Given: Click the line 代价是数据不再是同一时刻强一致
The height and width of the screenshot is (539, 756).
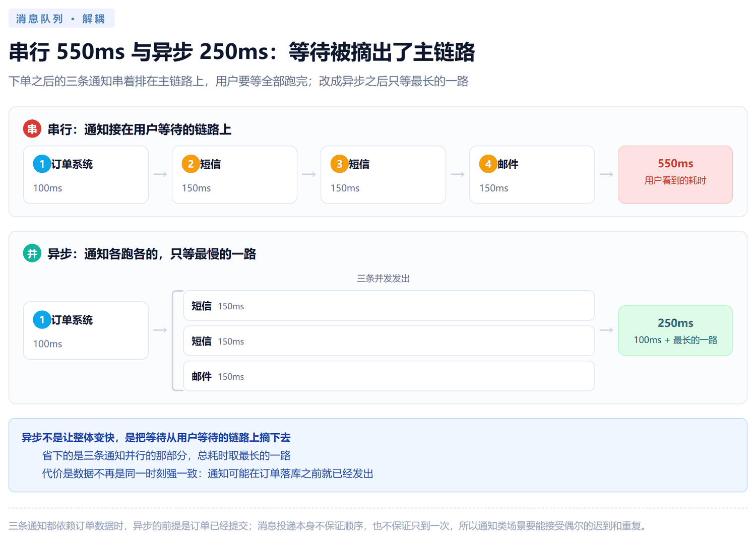Looking at the screenshot, I should [208, 474].
